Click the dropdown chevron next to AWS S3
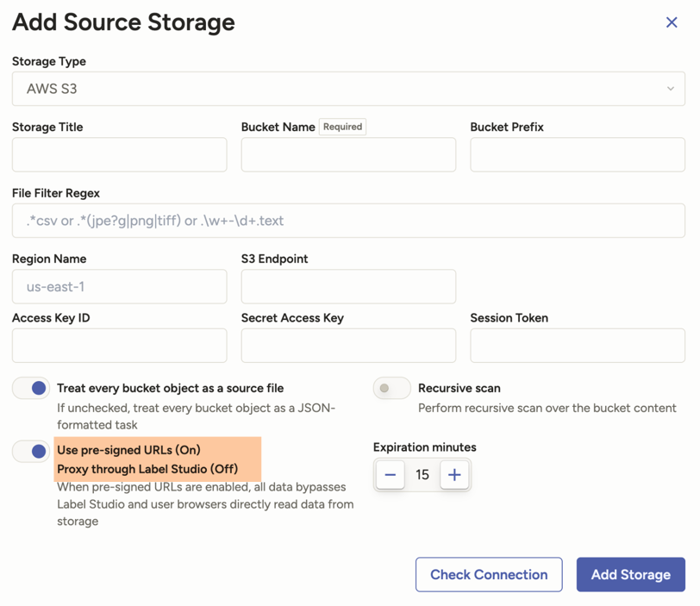Viewport: 700px width, 606px height. pyautogui.click(x=670, y=89)
